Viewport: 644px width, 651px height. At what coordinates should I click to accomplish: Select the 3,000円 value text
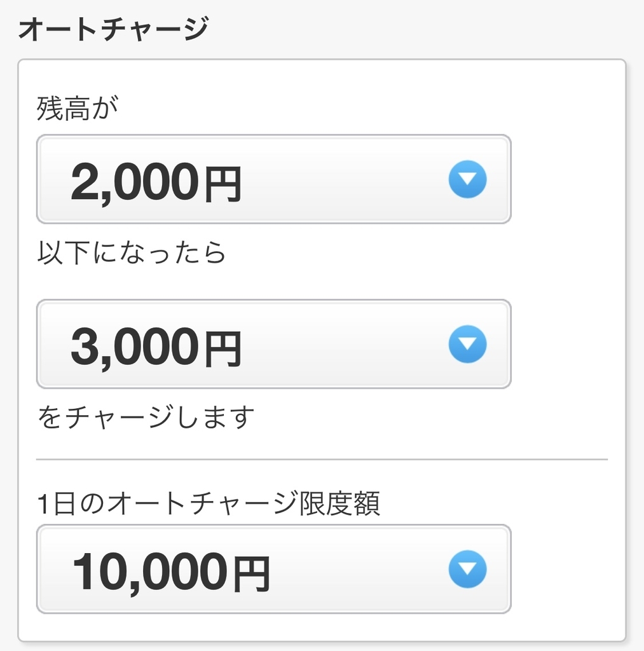[156, 348]
